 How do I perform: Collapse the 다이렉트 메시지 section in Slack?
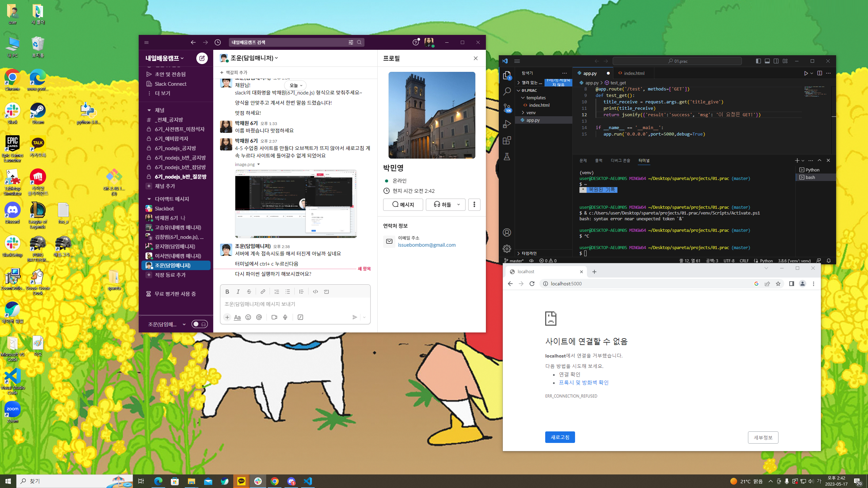coord(149,199)
